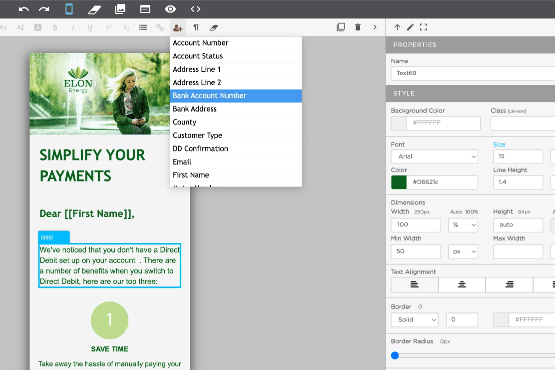Click the Height auto input
Viewport: 555px width, 370px height.
(518, 225)
